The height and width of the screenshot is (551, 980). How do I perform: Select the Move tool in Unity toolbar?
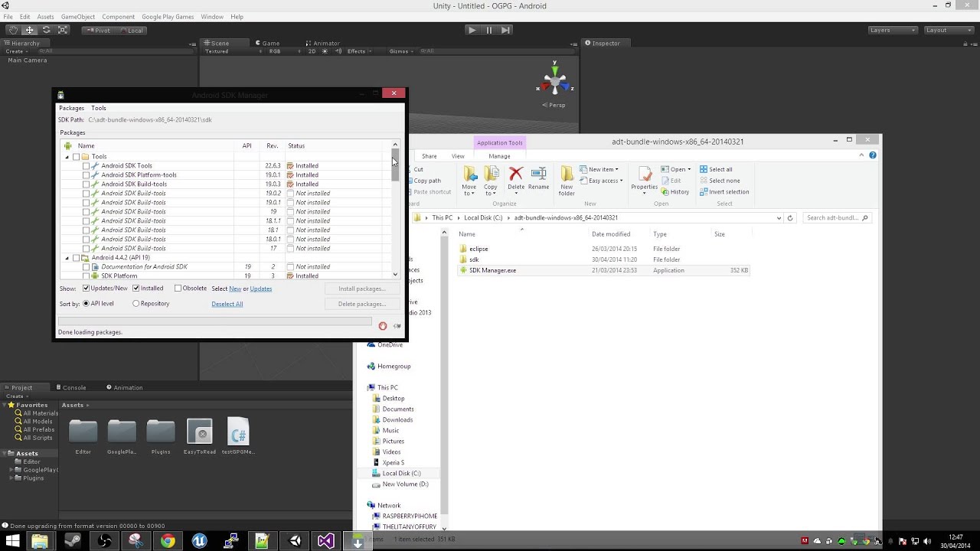29,30
